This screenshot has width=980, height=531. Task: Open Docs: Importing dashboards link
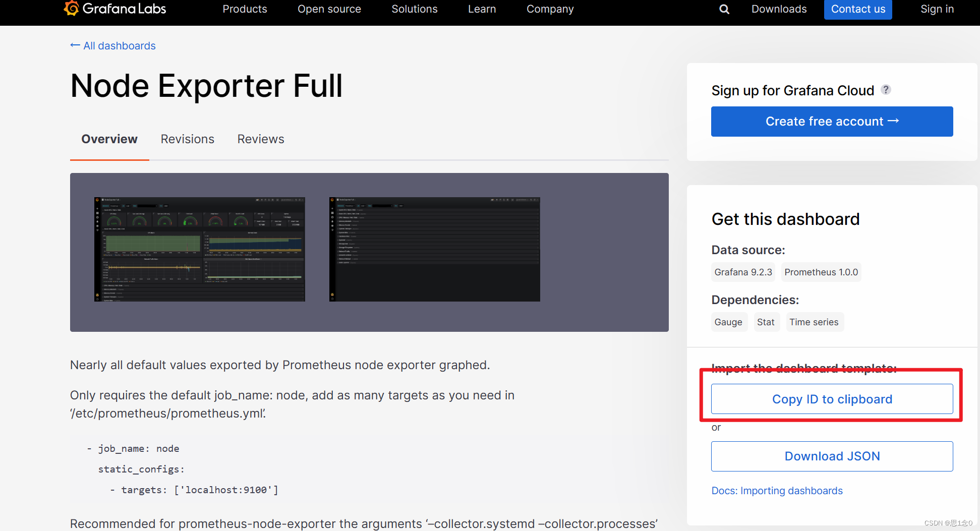[x=777, y=491]
